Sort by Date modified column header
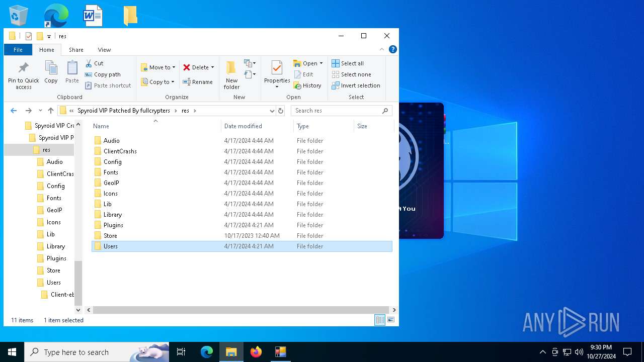Screen dimensions: 644x362 point(243,126)
